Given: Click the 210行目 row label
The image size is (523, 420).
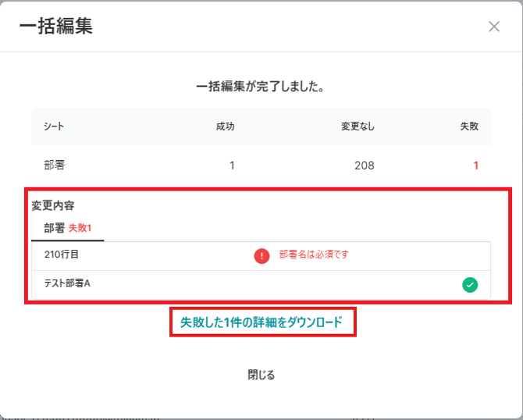Looking at the screenshot, I should click(x=62, y=254).
